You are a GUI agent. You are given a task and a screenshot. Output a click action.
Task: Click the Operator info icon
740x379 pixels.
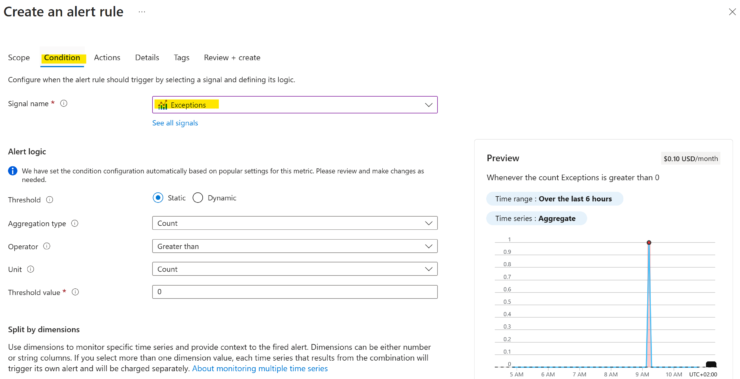coord(47,246)
